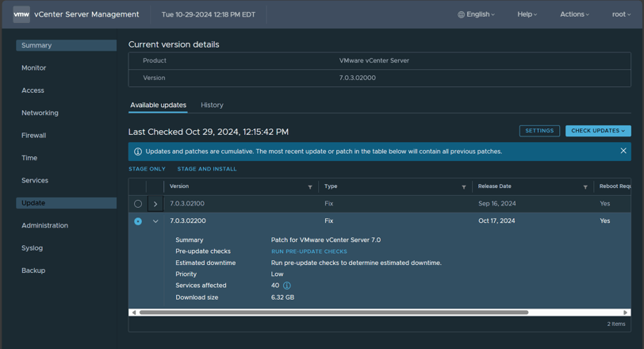Screen dimensions: 644x349
Task: Open the Actions menu
Action: (x=574, y=14)
